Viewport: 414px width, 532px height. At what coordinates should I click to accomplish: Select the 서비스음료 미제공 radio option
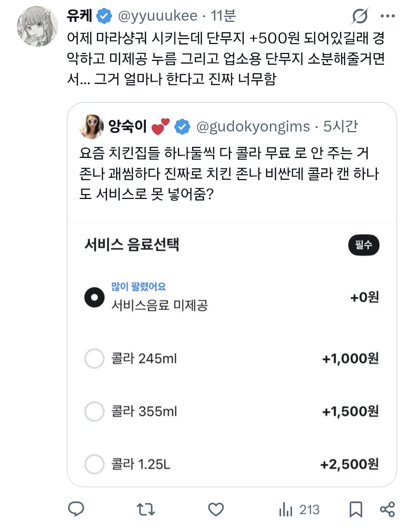click(x=94, y=297)
